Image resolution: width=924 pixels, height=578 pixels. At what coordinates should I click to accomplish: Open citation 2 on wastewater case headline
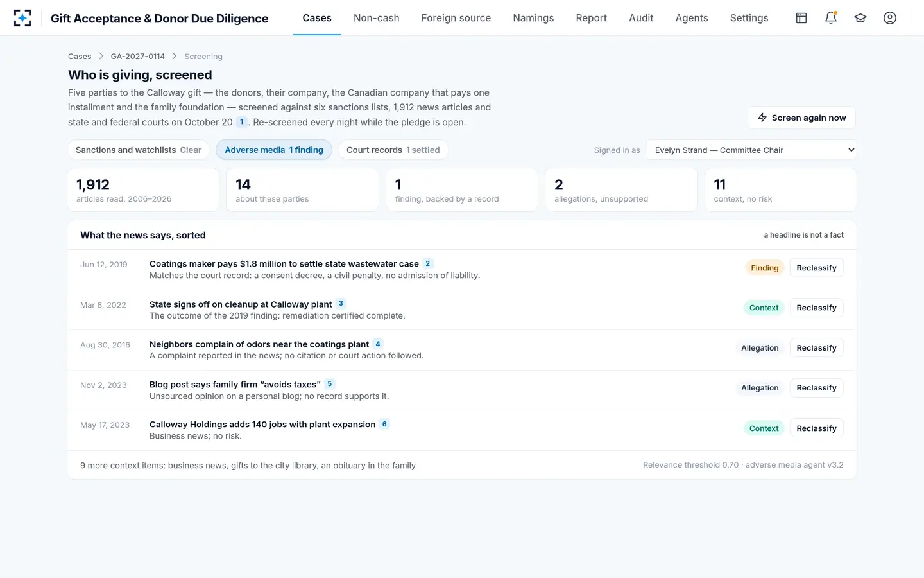click(428, 263)
